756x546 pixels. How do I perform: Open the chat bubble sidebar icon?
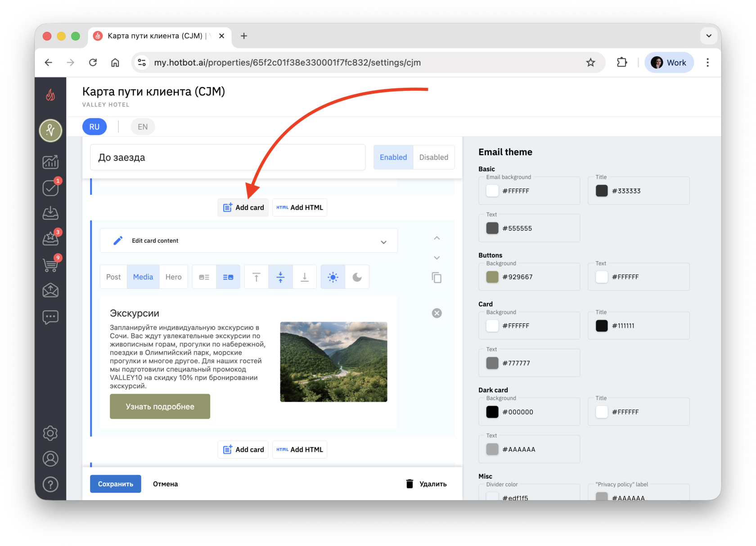coord(50,317)
